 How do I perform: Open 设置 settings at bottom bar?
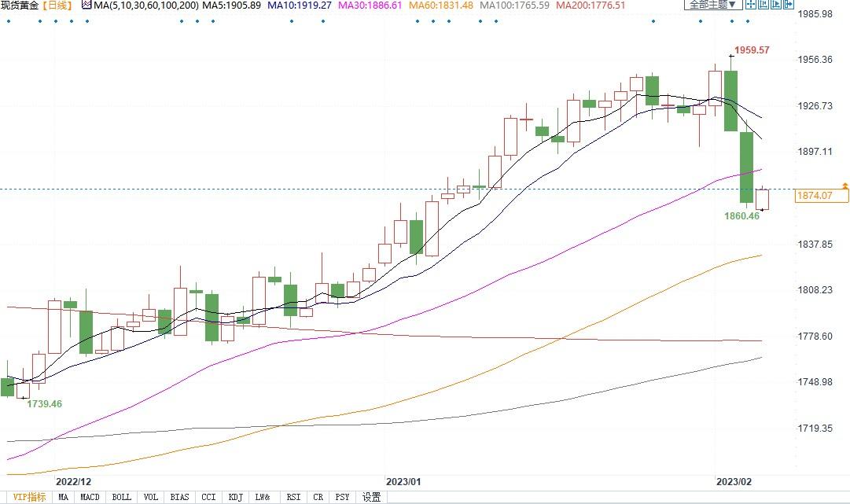coord(372,497)
